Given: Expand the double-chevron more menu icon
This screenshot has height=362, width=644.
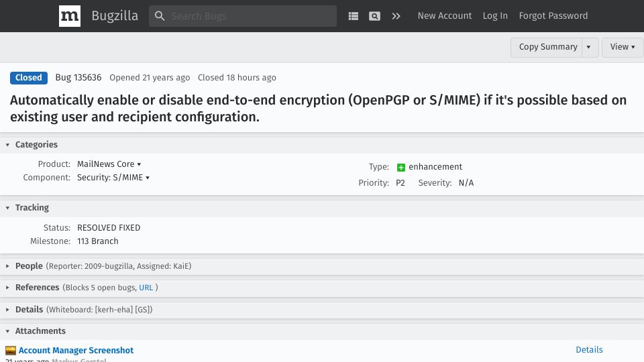Looking at the screenshot, I should pyautogui.click(x=396, y=16).
